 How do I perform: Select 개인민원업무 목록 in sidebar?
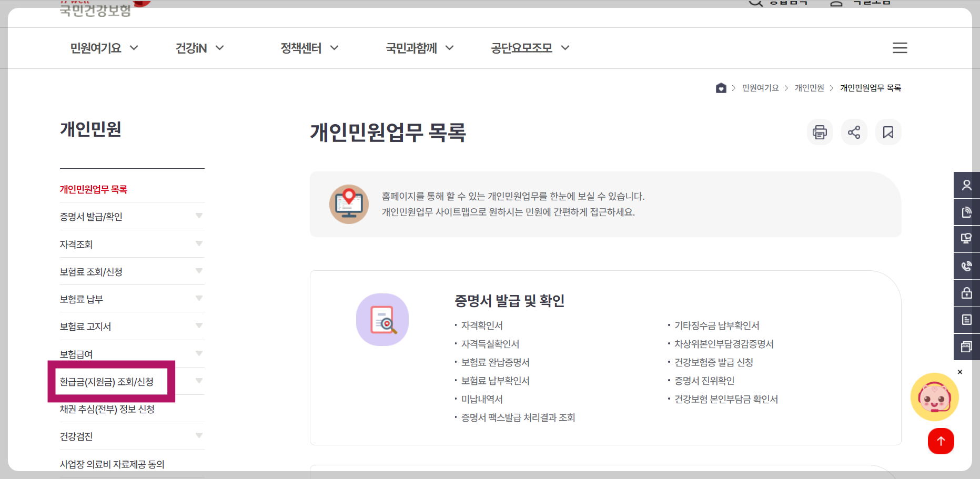[x=94, y=189]
